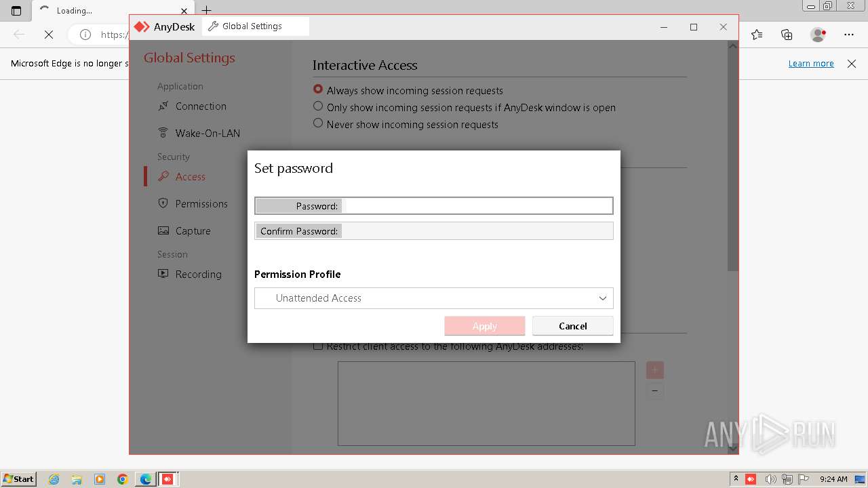
Task: Click the Apply button
Action: point(485,326)
